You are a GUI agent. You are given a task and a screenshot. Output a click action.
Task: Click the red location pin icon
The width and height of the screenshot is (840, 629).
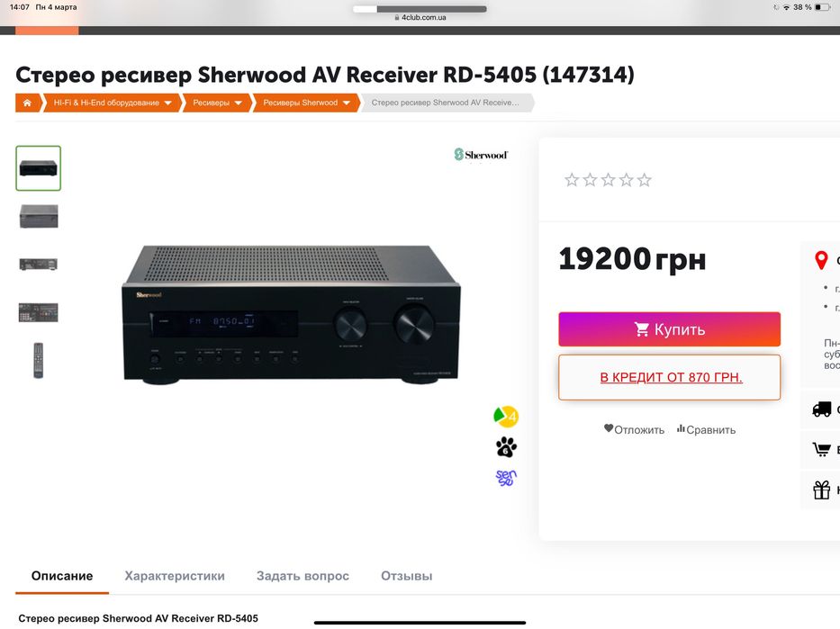click(821, 260)
